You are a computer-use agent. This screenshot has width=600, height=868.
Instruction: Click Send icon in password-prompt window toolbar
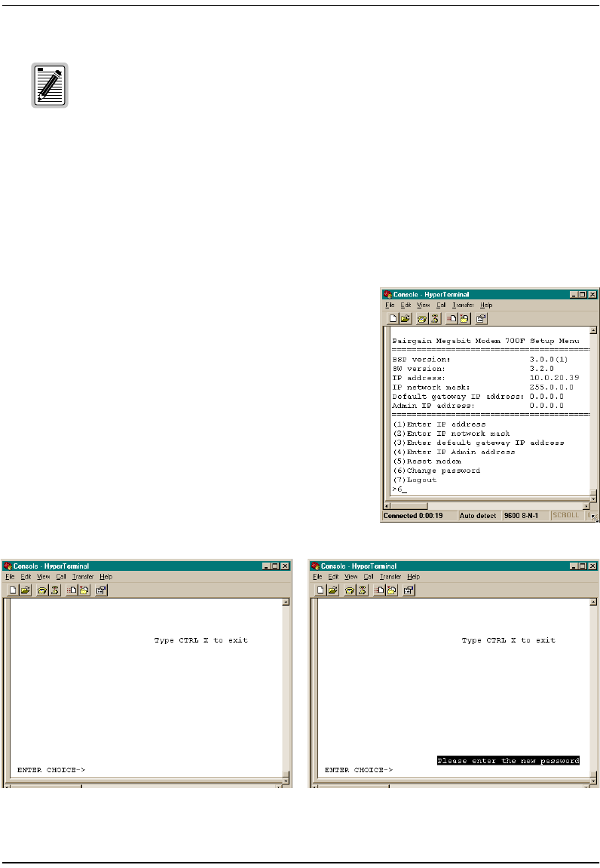pos(378,590)
